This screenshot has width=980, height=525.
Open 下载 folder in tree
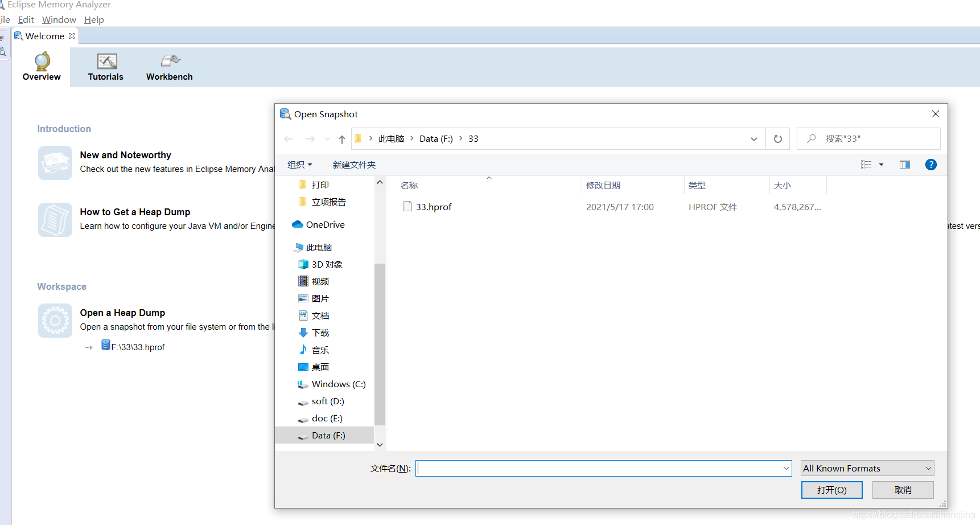click(314, 333)
